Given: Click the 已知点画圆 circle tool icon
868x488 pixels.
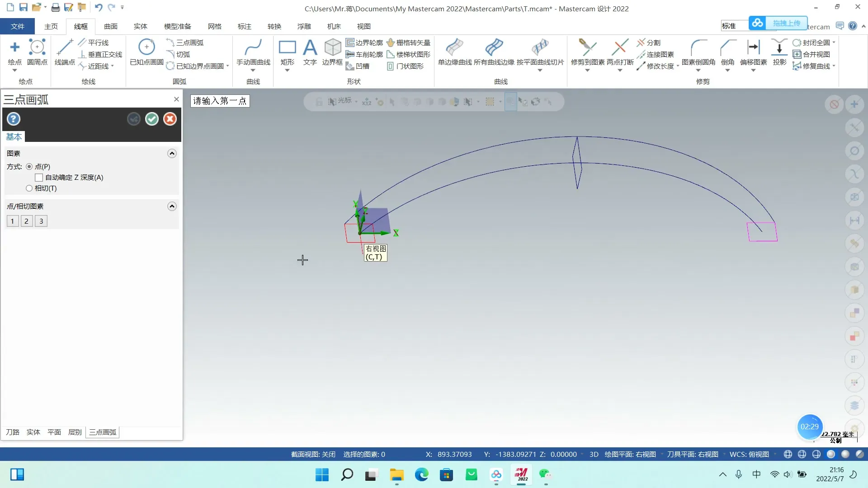Looking at the screenshot, I should coord(146,47).
